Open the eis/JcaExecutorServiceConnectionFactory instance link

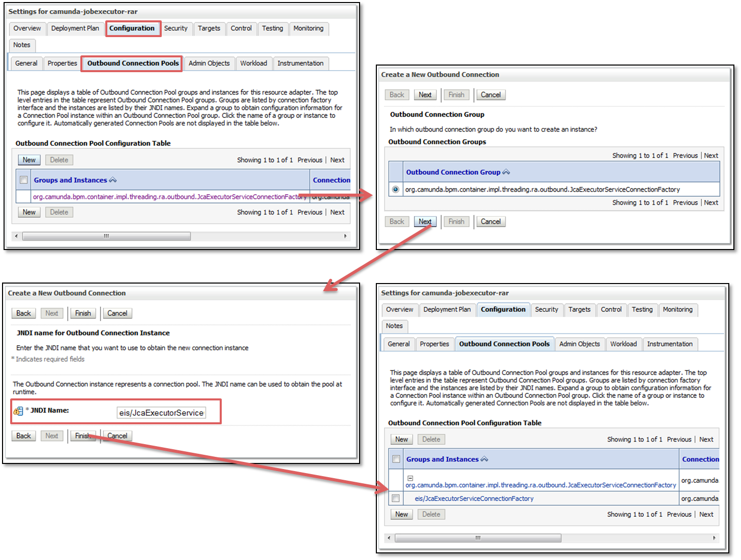[x=474, y=499]
